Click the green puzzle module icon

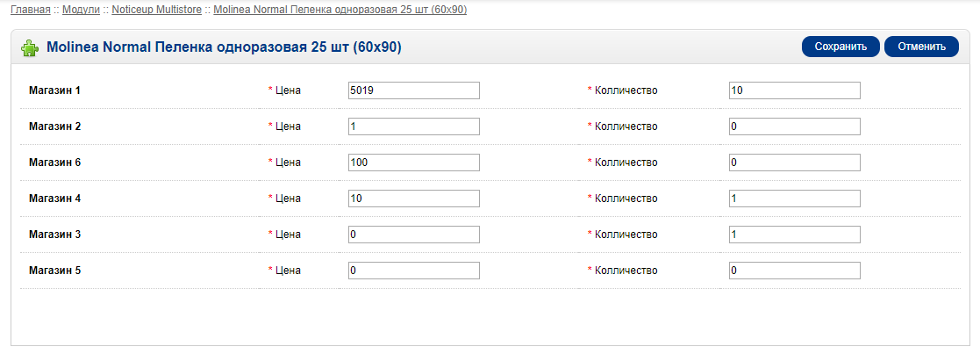[30, 48]
